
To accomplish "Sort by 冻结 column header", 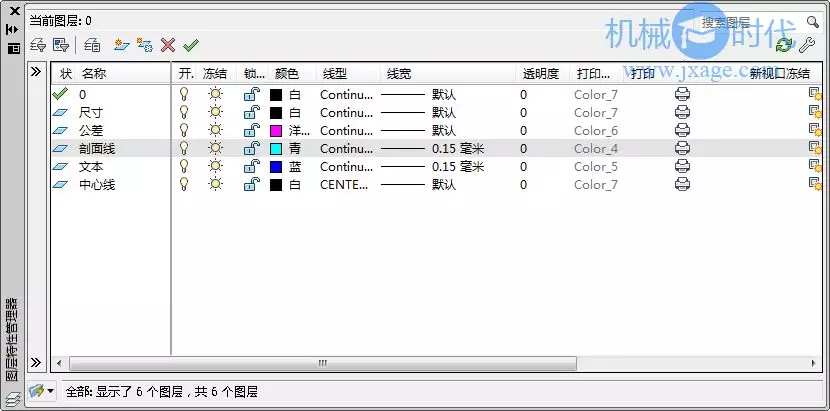I will [x=217, y=74].
